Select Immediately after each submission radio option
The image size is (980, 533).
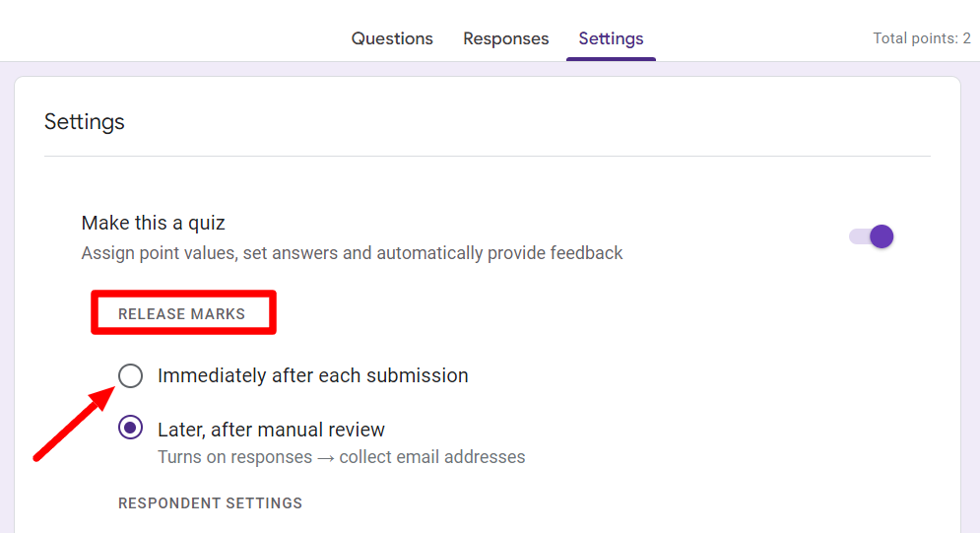[131, 375]
